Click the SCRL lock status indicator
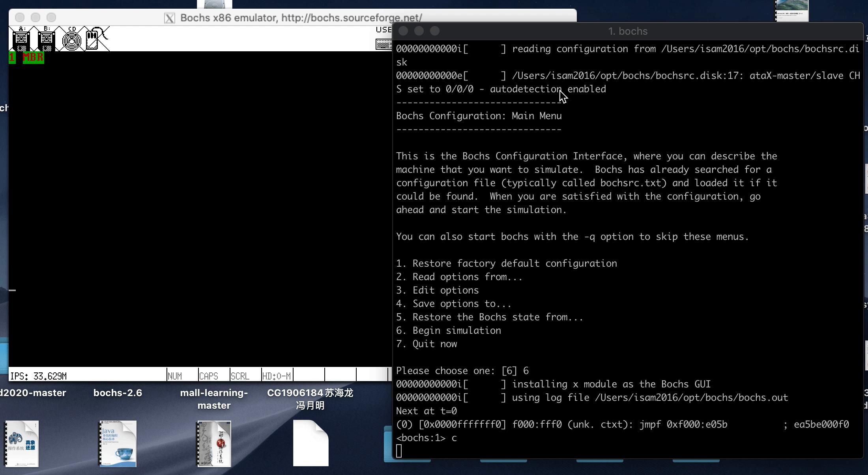 pyautogui.click(x=240, y=376)
